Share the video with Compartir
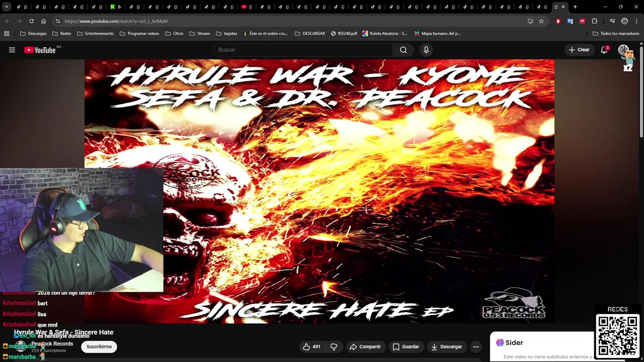Viewport: 644px width, 362px height. coord(365,346)
